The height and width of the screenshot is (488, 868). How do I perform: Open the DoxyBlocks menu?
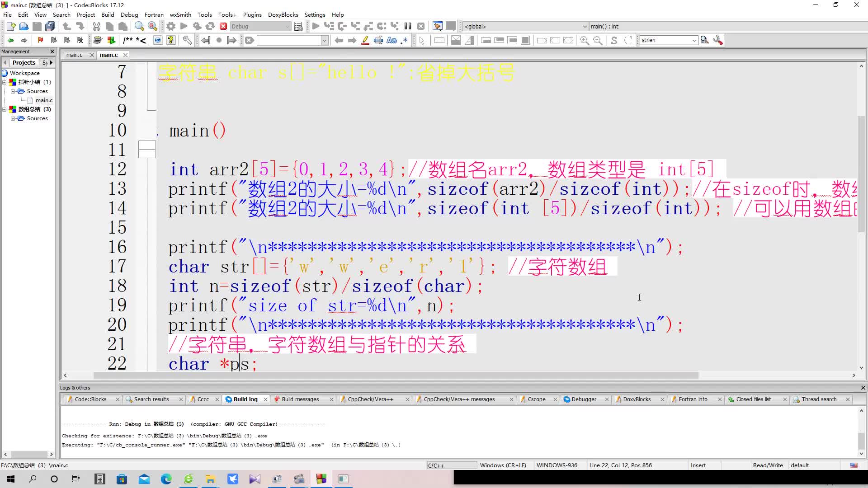point(283,14)
